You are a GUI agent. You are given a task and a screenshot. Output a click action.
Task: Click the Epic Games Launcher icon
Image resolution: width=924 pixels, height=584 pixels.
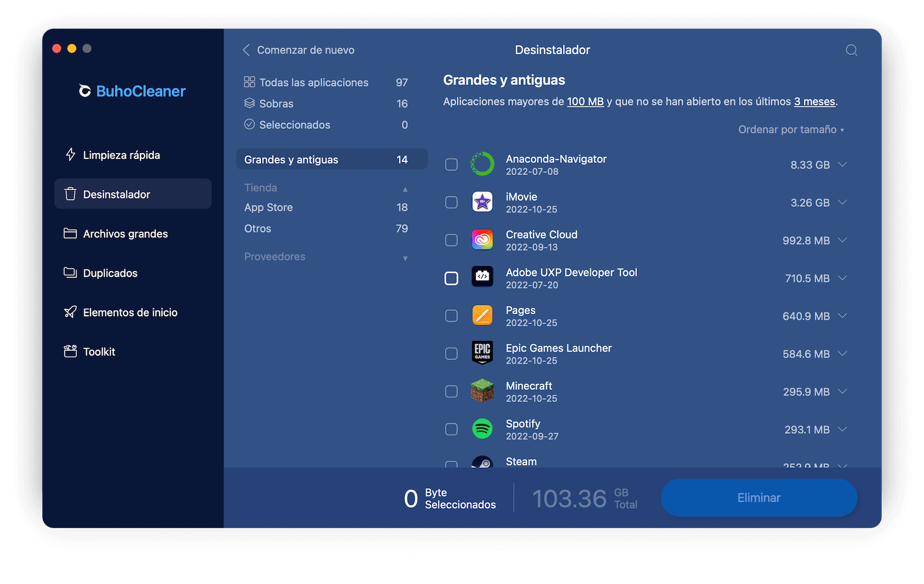click(x=482, y=353)
